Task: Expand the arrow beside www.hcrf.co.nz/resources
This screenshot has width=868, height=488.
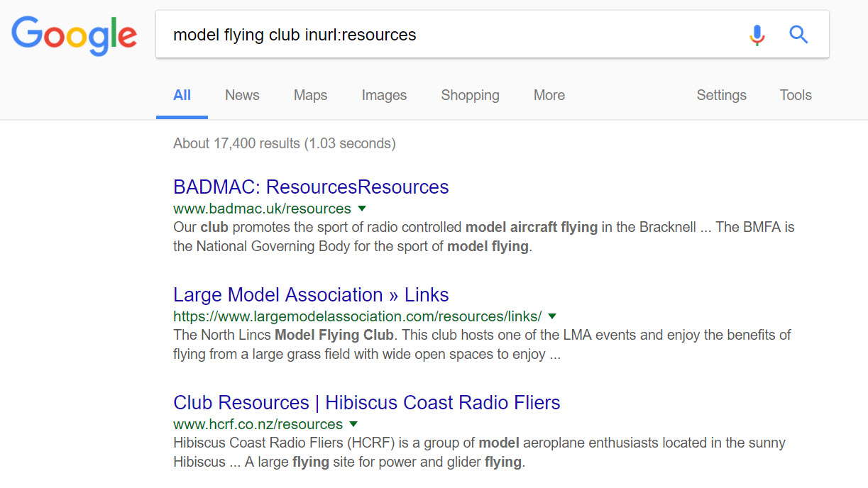Action: point(353,424)
